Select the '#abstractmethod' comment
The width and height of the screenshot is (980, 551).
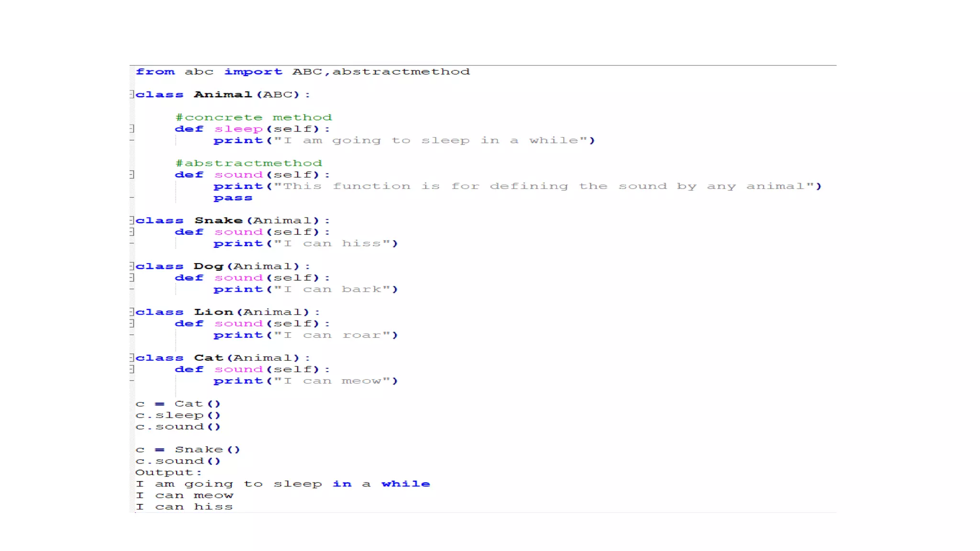click(248, 164)
